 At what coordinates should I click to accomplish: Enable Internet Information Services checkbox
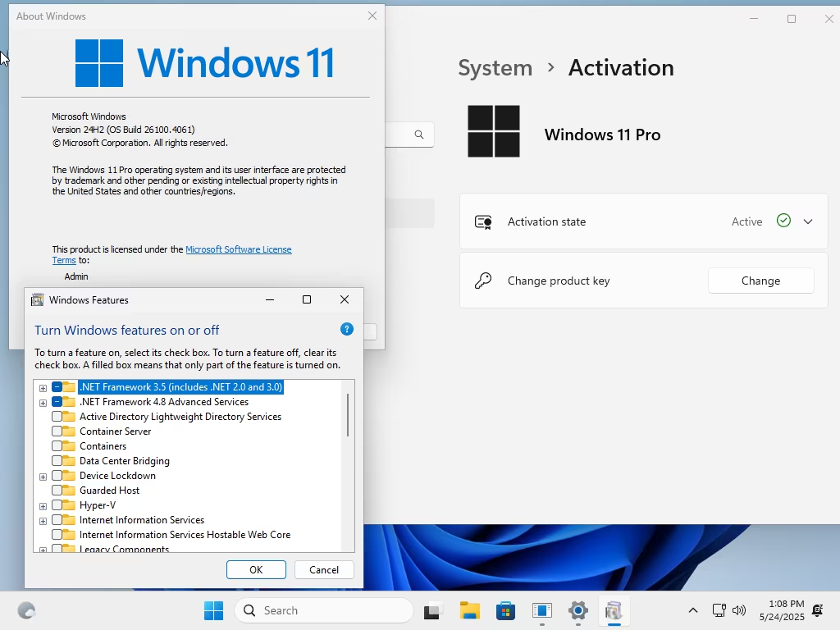click(x=57, y=520)
